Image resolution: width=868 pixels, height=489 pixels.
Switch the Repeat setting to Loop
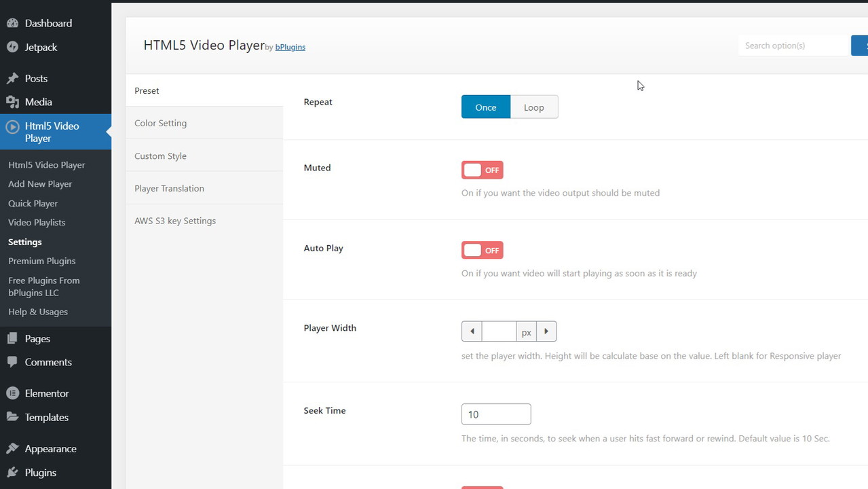click(534, 107)
